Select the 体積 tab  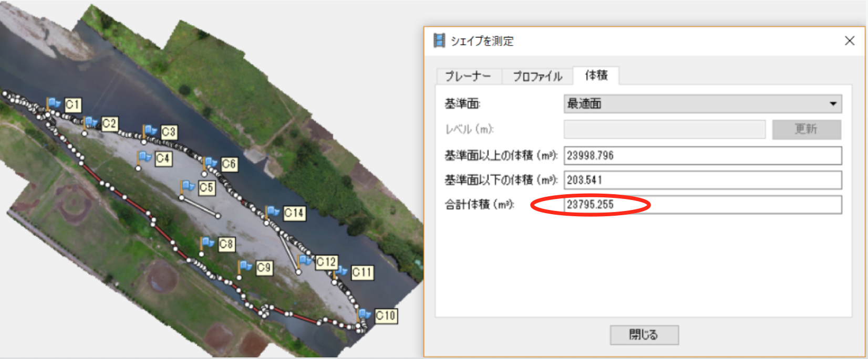[596, 76]
